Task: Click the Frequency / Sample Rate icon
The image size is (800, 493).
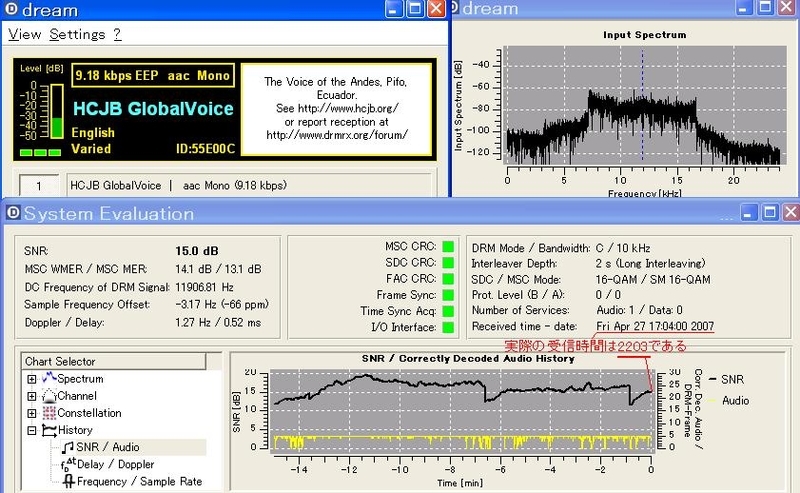Action: pyautogui.click(x=68, y=481)
